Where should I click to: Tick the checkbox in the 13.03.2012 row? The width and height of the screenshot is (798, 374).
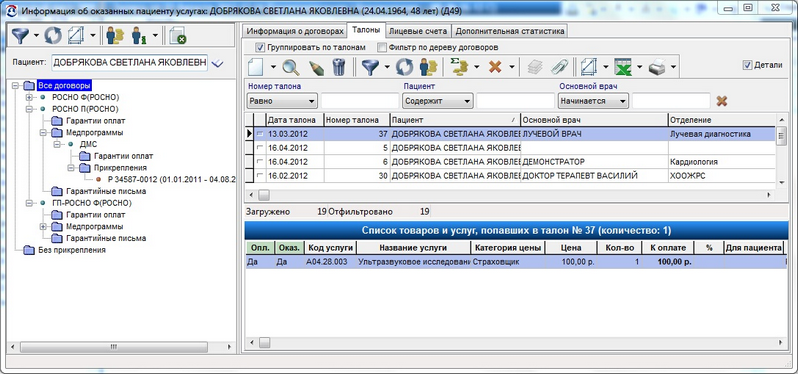tap(260, 134)
